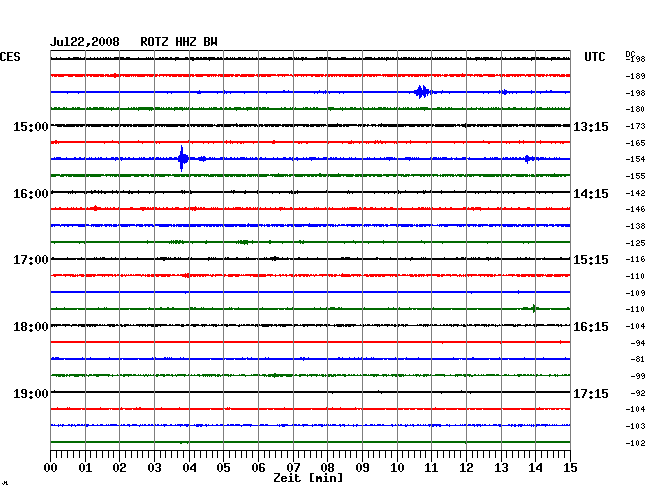Click the -173 DC offset value
The height and width of the screenshot is (494, 650).
pos(635,126)
